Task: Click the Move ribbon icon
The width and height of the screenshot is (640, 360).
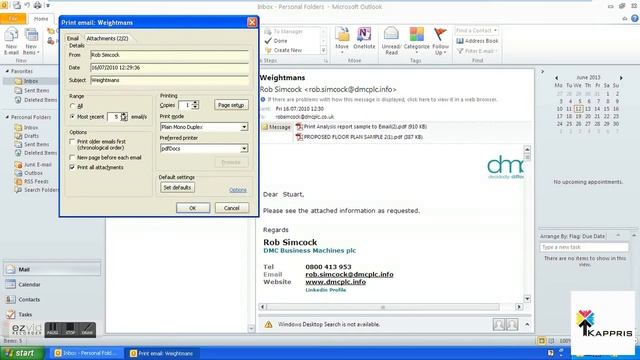Action: tap(342, 41)
